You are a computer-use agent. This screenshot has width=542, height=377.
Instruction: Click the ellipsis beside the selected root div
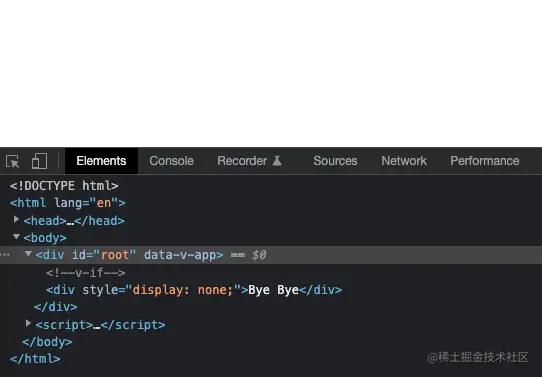coord(5,255)
